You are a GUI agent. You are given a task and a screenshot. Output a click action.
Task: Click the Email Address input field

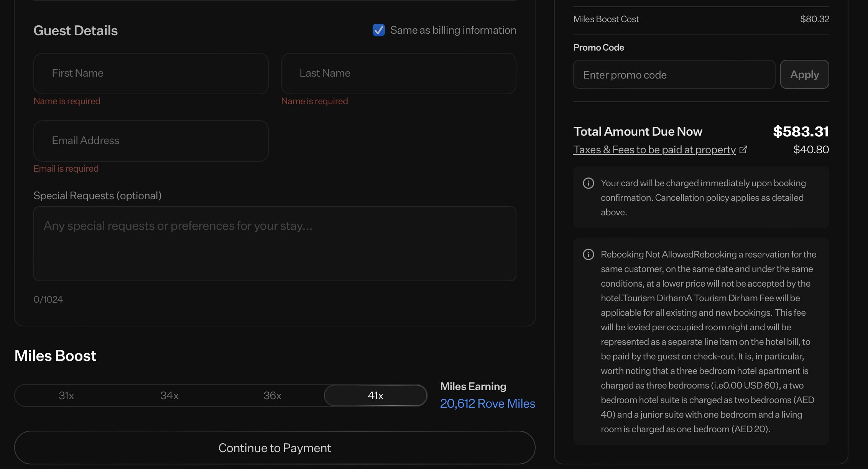coord(151,141)
